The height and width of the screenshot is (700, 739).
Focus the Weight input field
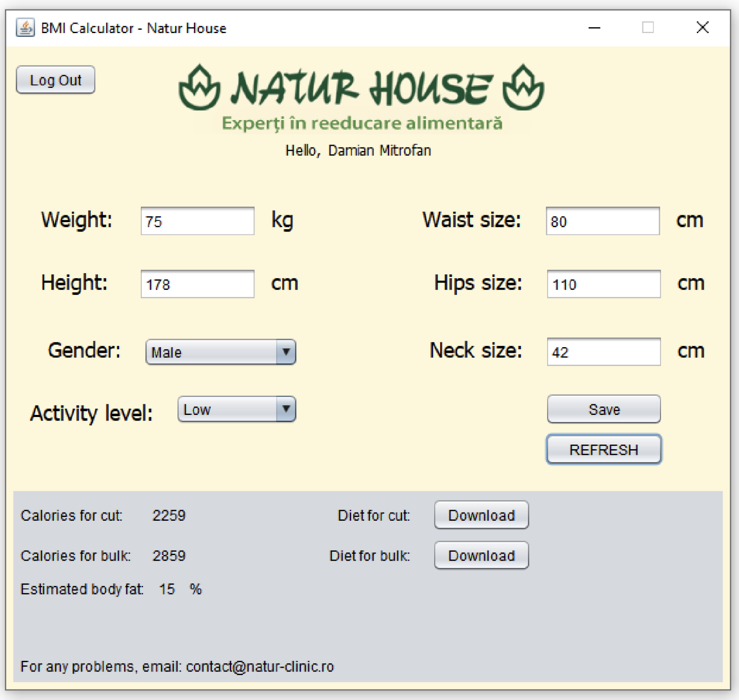point(198,221)
